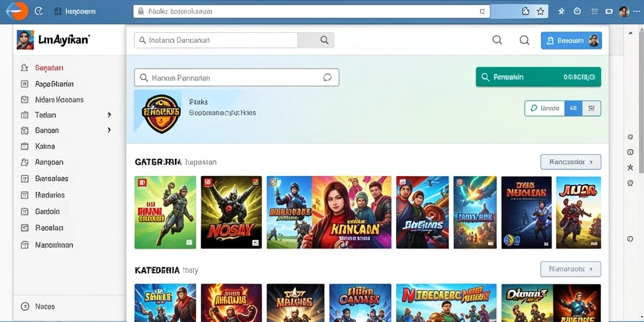Click the orange browser logo icon
The image size is (644, 322).
pos(16,11)
